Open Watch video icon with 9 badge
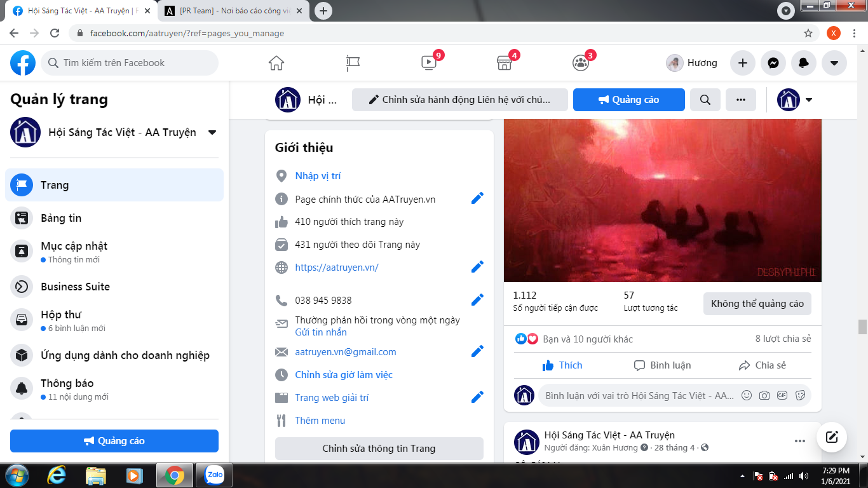 click(x=429, y=63)
